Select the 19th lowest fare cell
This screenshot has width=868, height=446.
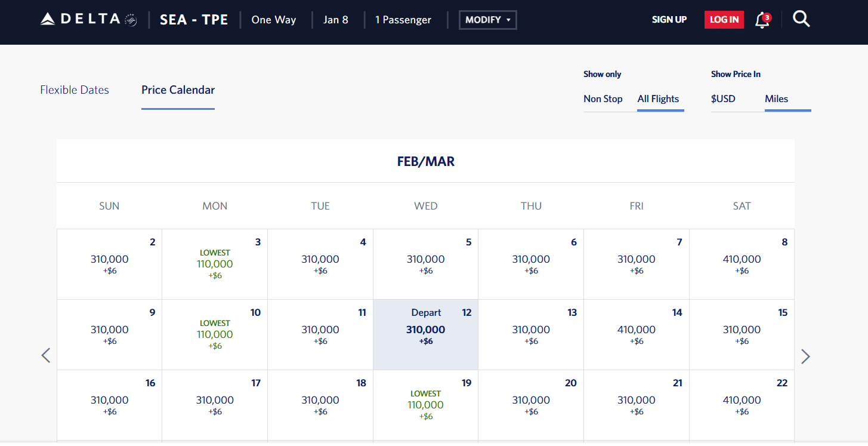[425, 405]
